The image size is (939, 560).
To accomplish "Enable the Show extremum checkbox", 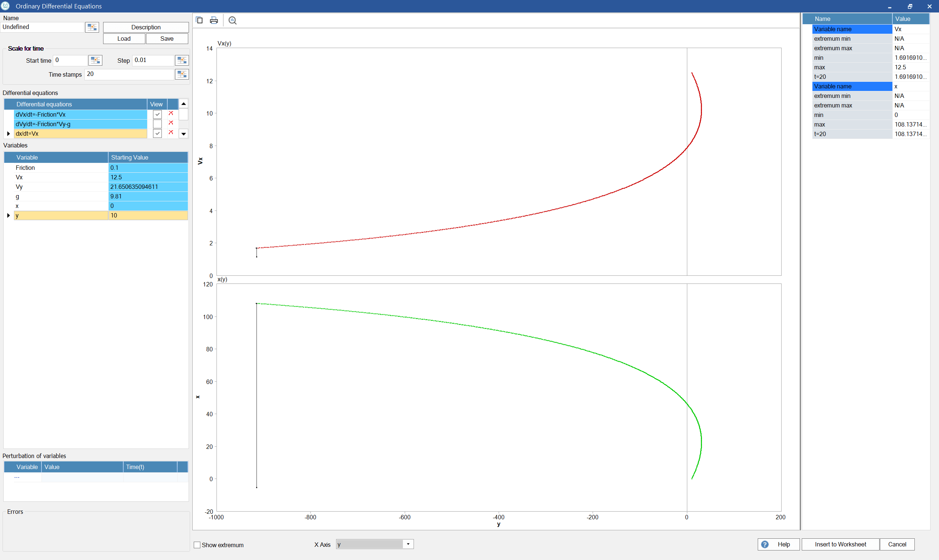I will coord(197,545).
